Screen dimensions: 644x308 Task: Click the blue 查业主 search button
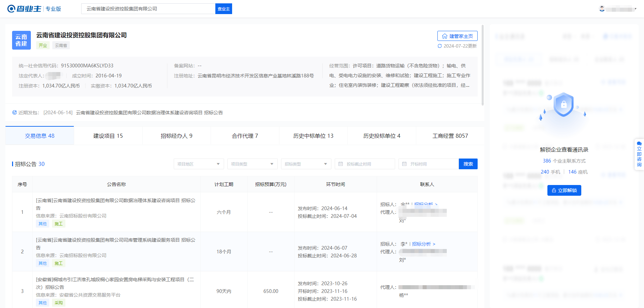pos(224,9)
